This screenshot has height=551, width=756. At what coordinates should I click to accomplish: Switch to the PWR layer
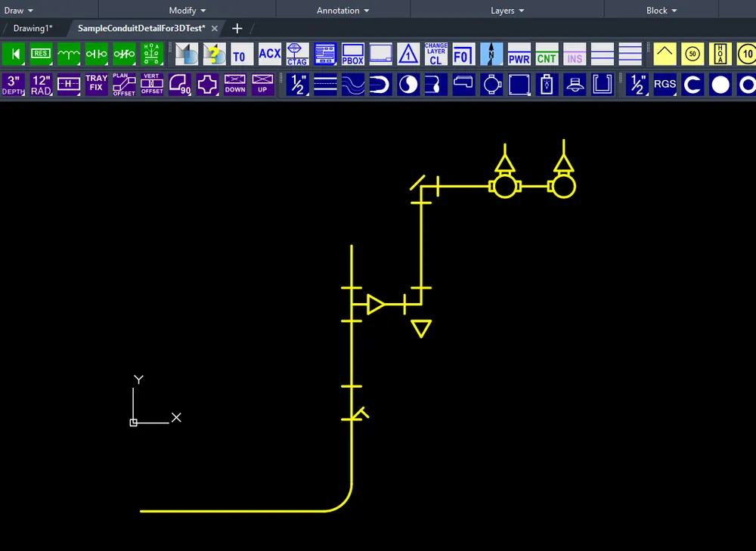(x=519, y=54)
